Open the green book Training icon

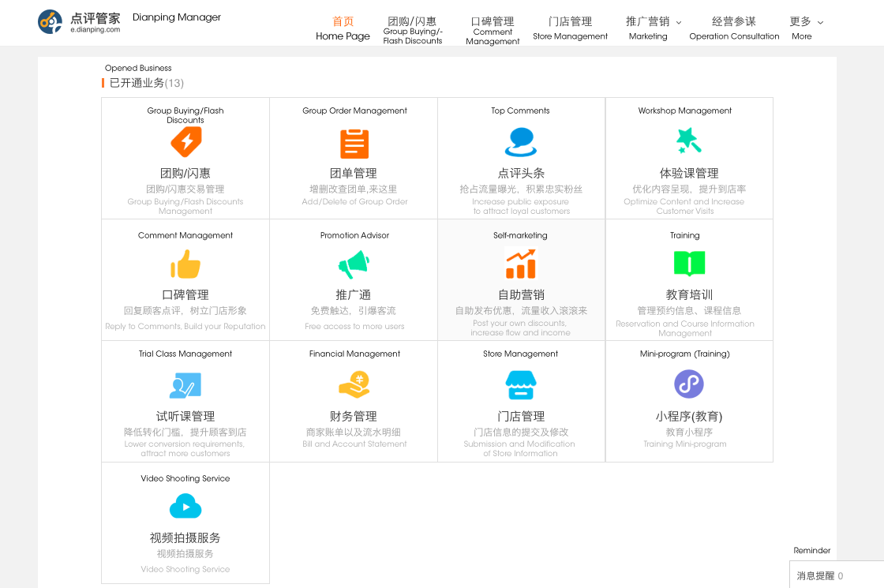coord(689,264)
